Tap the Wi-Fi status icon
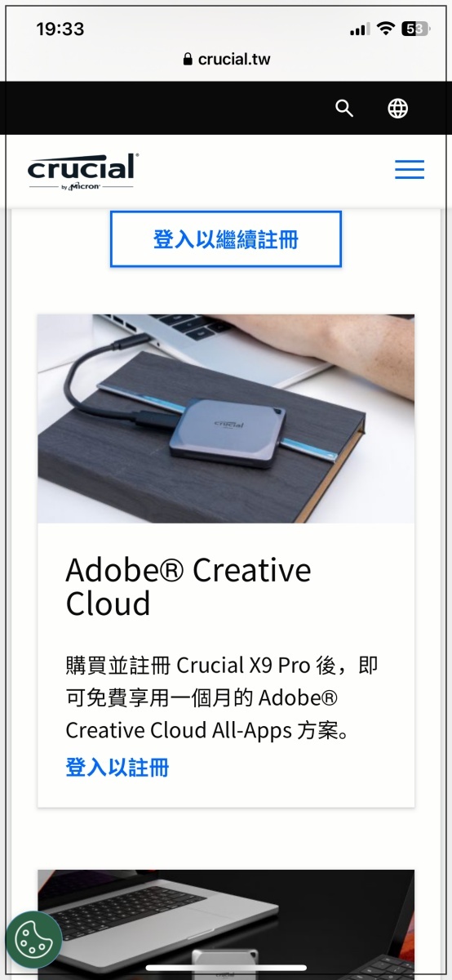452x980 pixels. [x=385, y=29]
